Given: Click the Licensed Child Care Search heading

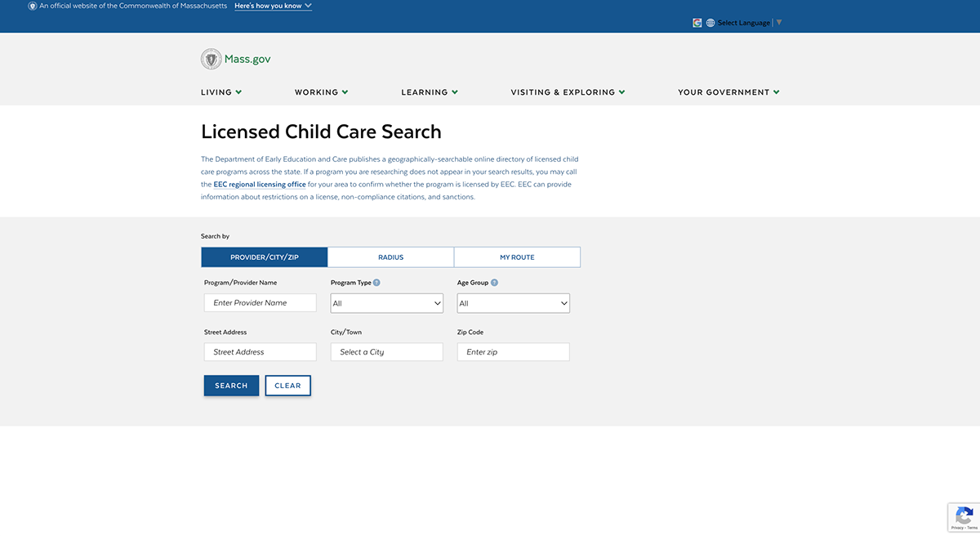Looking at the screenshot, I should click(x=321, y=132).
